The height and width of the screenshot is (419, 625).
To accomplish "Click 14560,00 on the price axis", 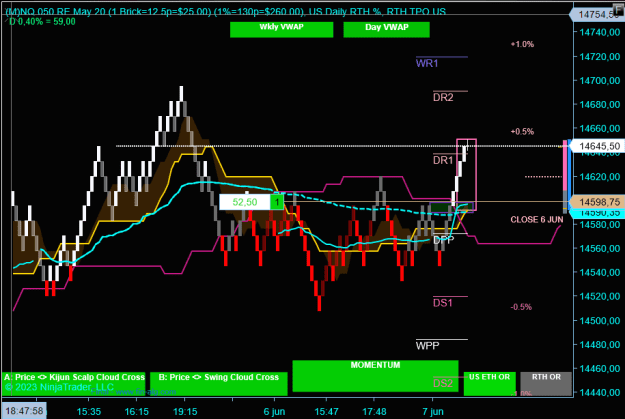I will pos(599,248).
